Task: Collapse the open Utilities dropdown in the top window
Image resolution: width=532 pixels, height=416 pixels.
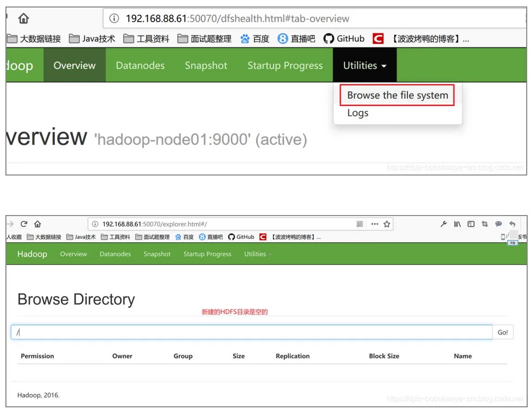Action: 365,65
